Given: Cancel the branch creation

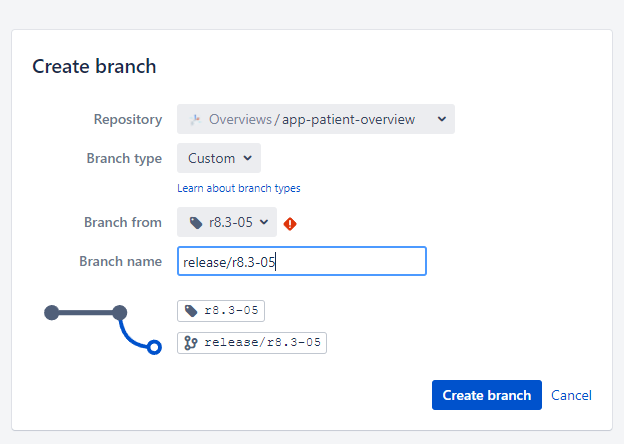Looking at the screenshot, I should [x=571, y=395].
